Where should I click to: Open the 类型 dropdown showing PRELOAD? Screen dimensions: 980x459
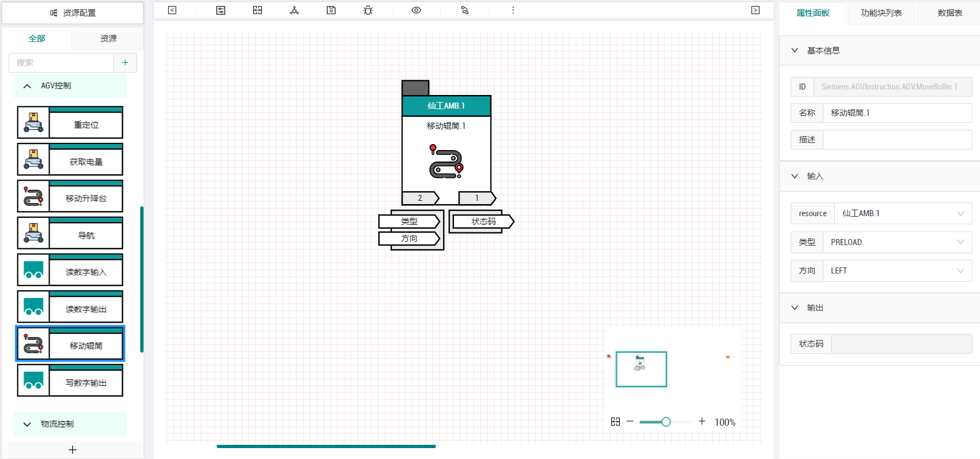[897, 242]
